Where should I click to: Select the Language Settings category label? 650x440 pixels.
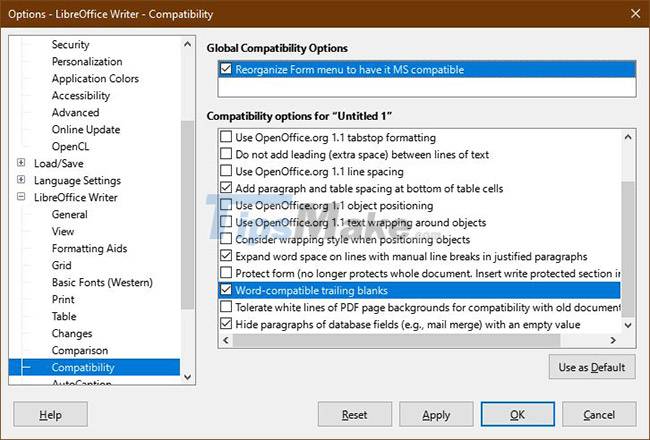78,180
